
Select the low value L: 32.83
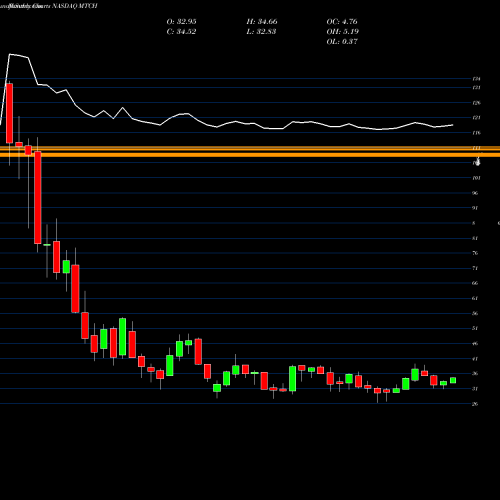click(261, 32)
